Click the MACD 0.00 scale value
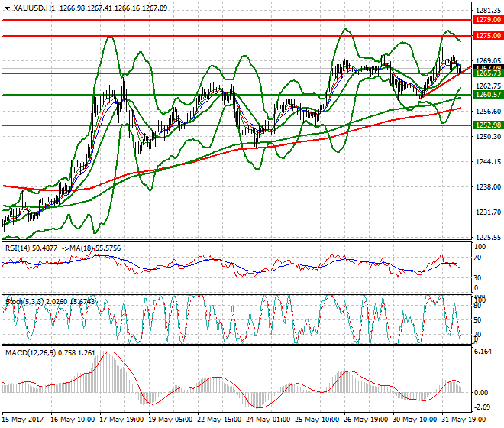The height and width of the screenshot is (428, 504). click(481, 393)
